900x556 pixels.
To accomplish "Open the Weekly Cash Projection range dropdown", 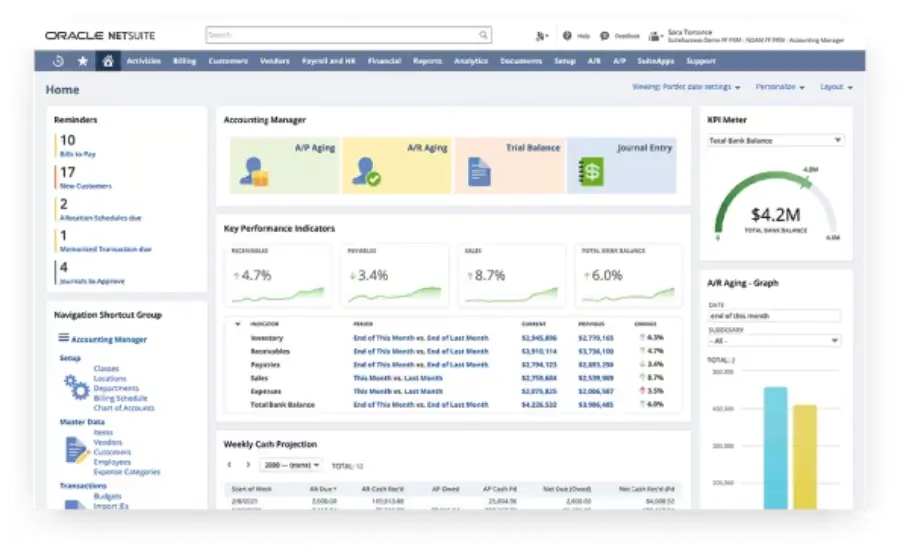I will tap(292, 465).
